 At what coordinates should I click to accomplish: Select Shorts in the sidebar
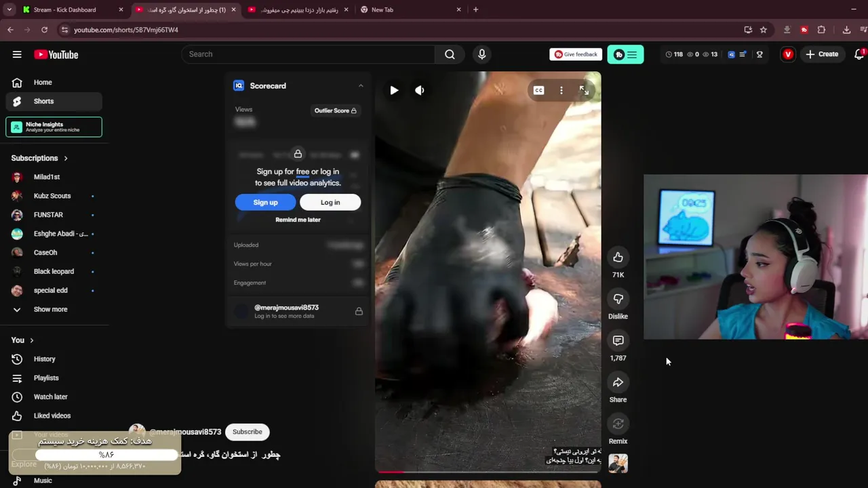pos(54,101)
